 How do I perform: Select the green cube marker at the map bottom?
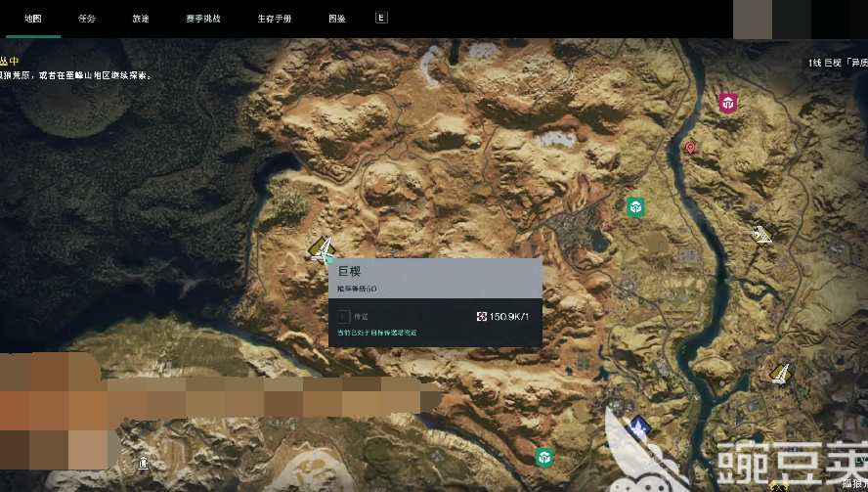click(x=544, y=458)
